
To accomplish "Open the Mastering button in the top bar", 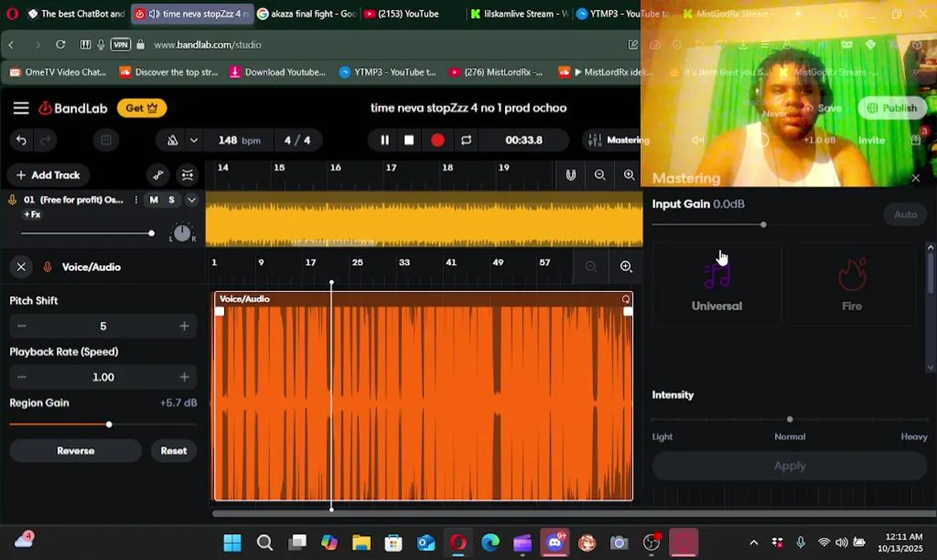I will pos(619,140).
